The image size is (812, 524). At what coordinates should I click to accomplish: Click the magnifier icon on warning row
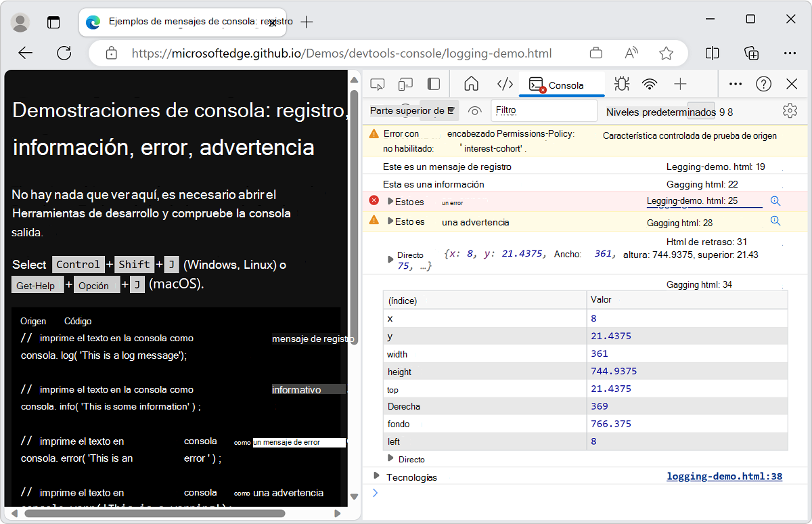[775, 221]
